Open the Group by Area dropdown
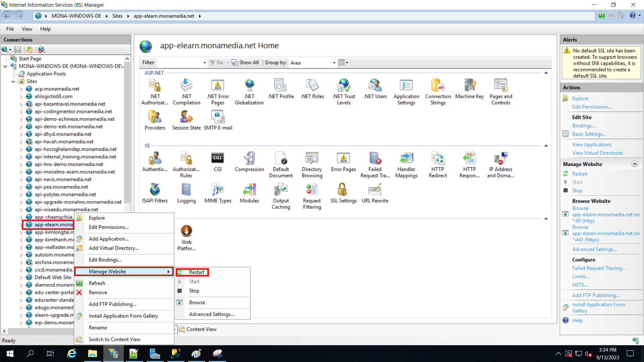Screen dimensions: 644x362 [334, 63]
